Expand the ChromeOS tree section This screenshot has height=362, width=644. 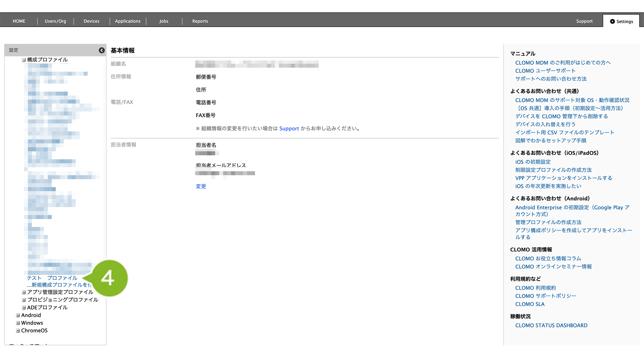[x=18, y=331]
